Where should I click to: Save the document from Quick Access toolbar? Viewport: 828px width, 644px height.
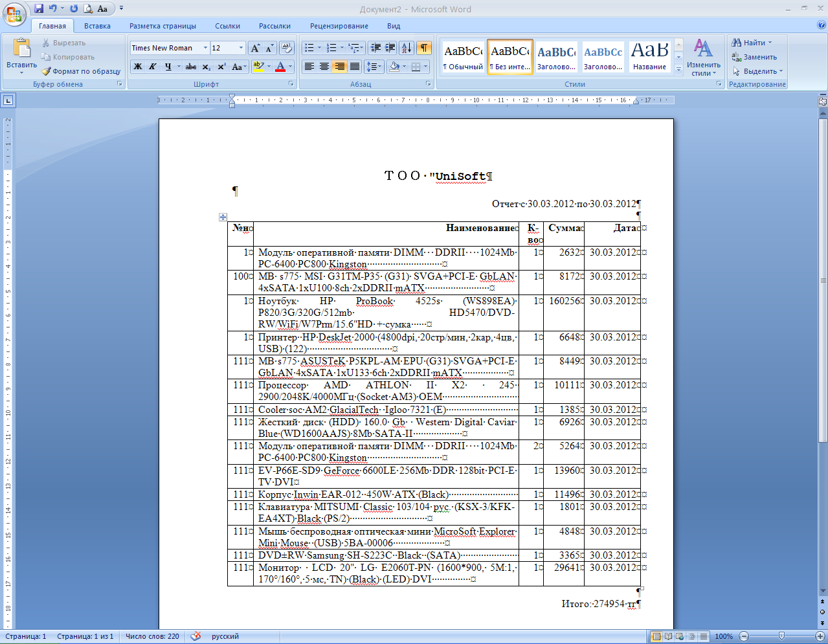click(39, 8)
